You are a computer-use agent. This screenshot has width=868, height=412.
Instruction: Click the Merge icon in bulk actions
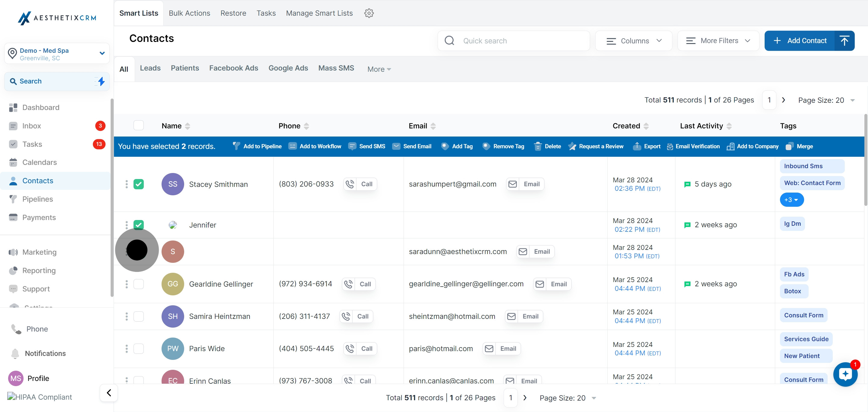click(789, 146)
